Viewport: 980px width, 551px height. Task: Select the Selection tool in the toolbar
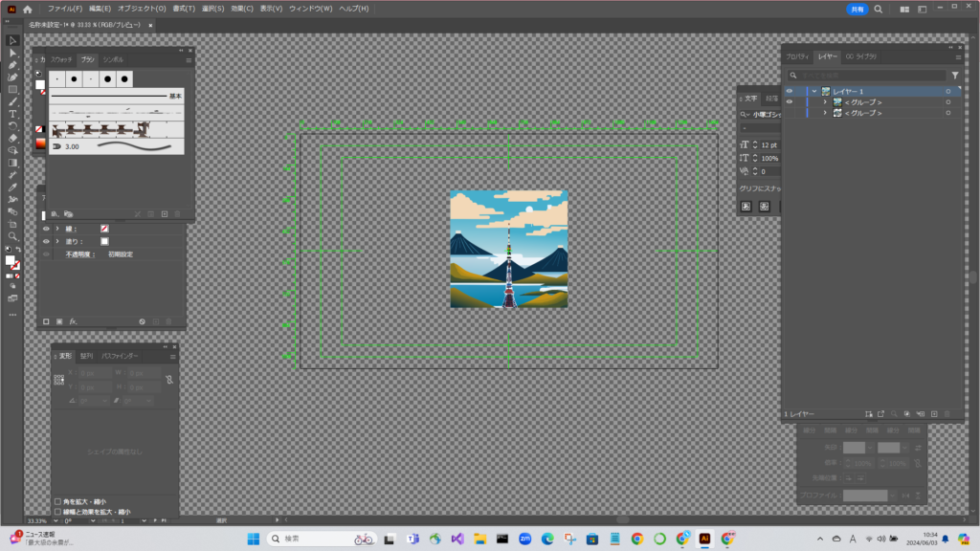coord(12,40)
